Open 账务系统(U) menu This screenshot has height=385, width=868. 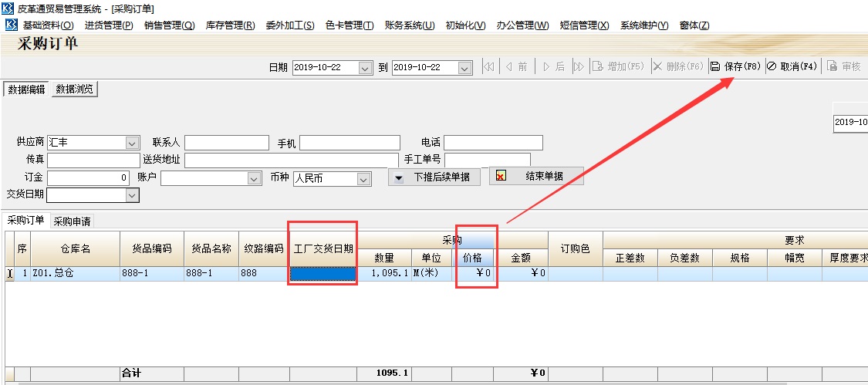[x=410, y=25]
